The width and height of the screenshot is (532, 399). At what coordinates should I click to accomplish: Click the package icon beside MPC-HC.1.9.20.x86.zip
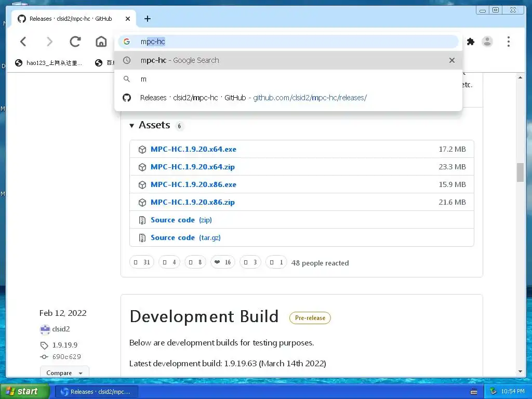coord(142,202)
